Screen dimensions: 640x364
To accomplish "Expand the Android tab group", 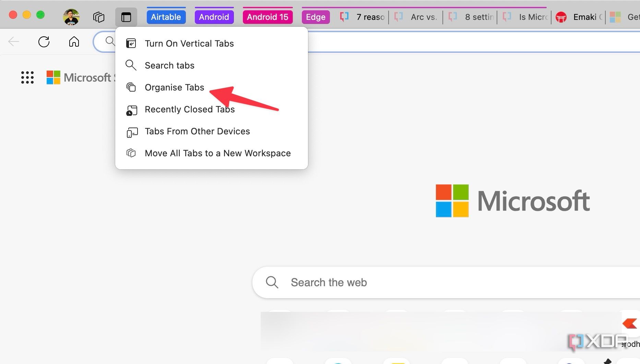I will point(214,17).
